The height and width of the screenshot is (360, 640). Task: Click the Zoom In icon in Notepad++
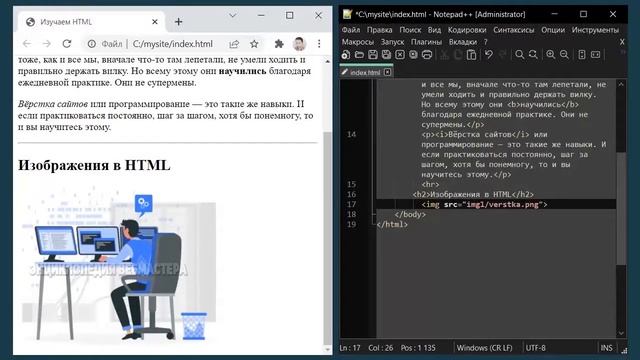[x=551, y=55]
